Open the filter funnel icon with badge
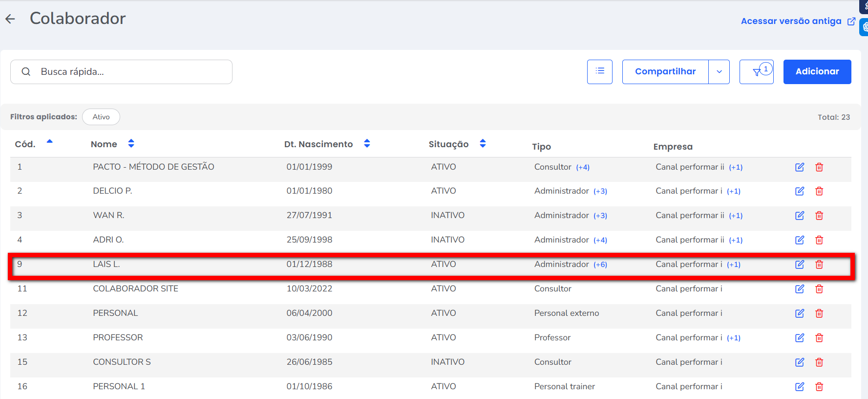This screenshot has height=399, width=868. point(756,71)
